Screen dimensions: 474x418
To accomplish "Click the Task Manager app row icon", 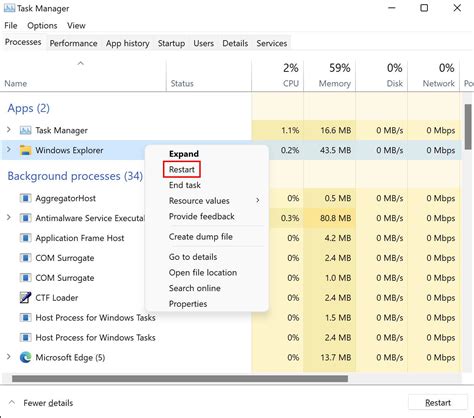I will [x=25, y=130].
